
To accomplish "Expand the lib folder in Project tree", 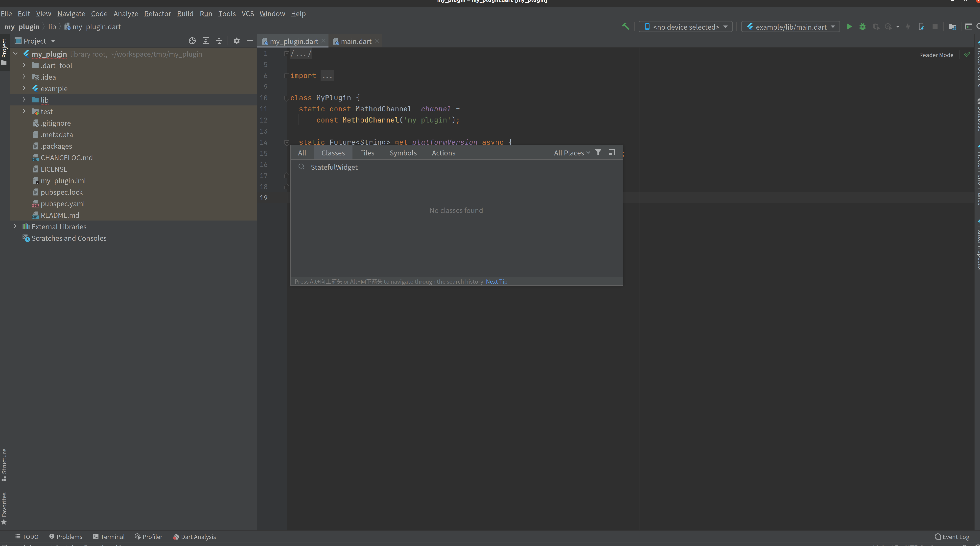I will pos(24,100).
